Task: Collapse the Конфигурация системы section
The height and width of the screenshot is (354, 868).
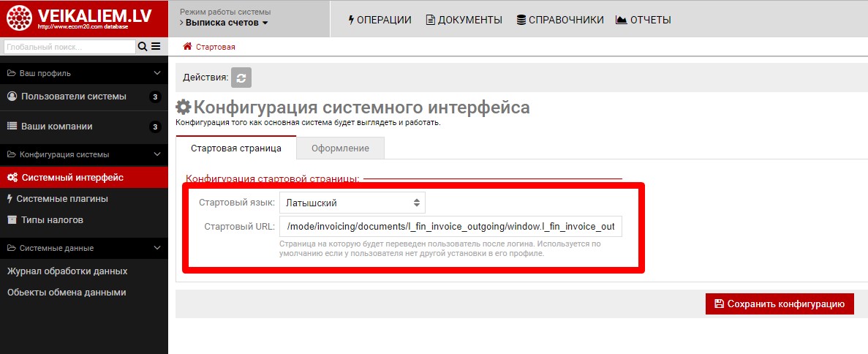Action: [x=156, y=154]
